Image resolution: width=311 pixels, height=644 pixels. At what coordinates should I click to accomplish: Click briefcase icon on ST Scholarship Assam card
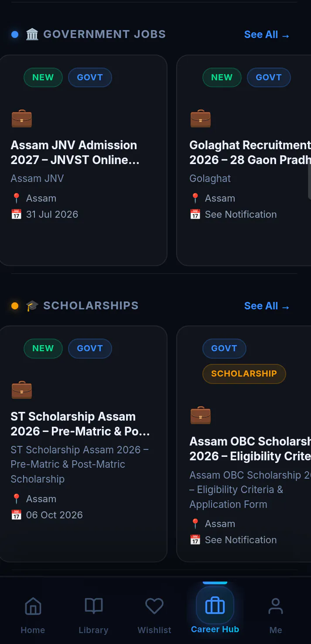[x=22, y=390]
